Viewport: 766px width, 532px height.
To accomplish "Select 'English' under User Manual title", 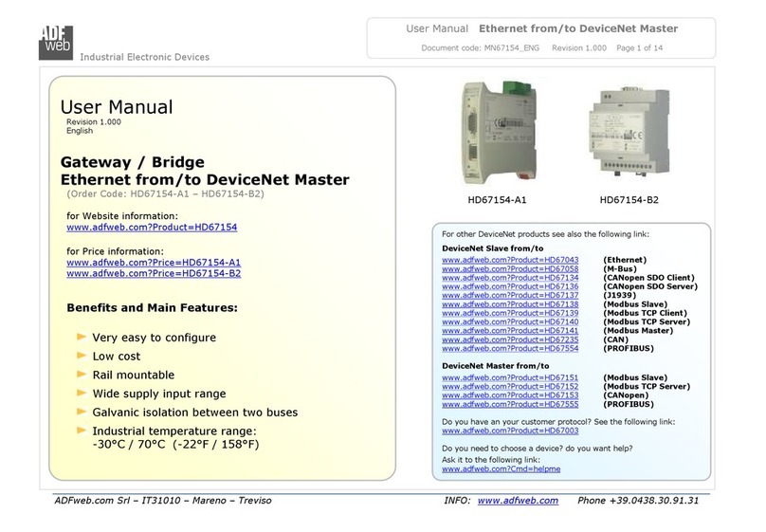I will coord(80,131).
